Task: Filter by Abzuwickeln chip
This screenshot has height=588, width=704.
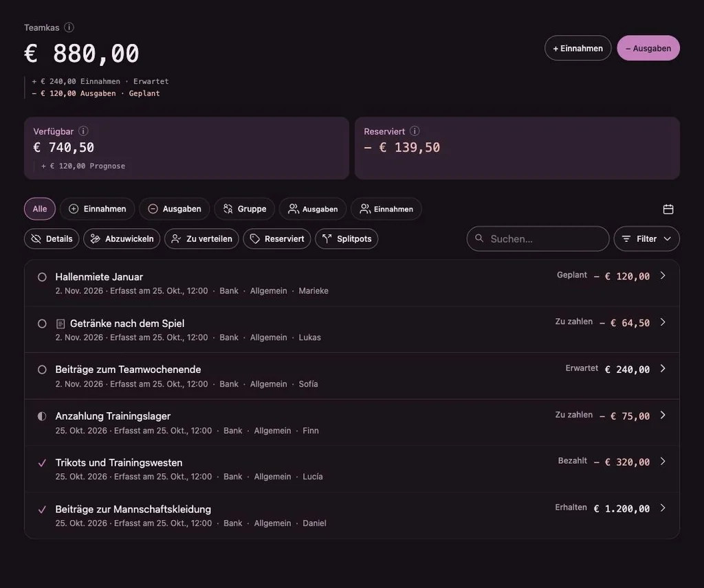Action: 122,238
